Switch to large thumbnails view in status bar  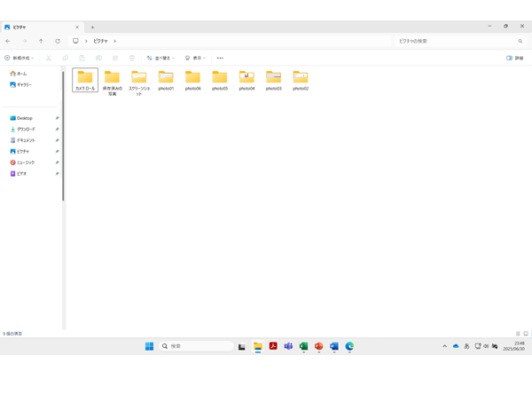click(526, 334)
